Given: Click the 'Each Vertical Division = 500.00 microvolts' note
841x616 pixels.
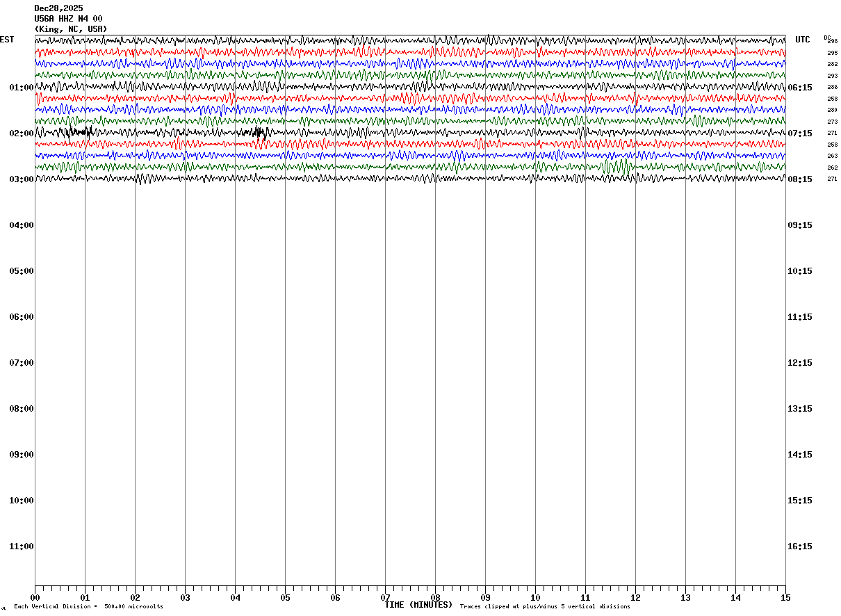Looking at the screenshot, I should (88, 607).
